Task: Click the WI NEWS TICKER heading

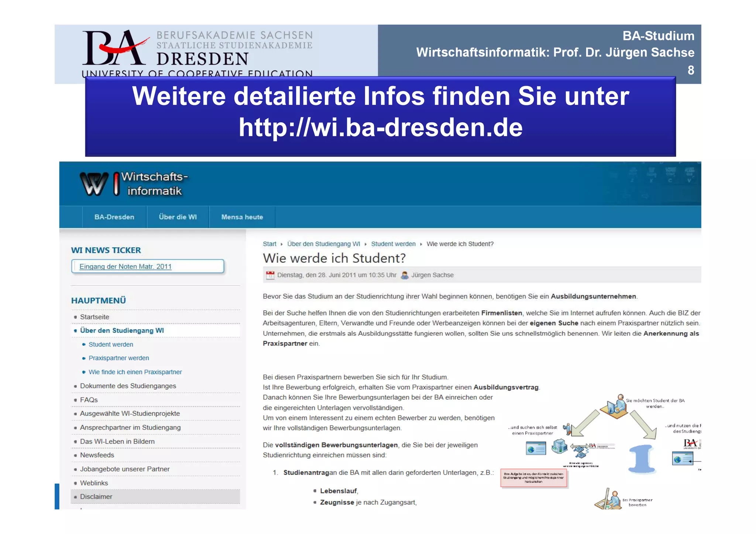Action: 106,250
